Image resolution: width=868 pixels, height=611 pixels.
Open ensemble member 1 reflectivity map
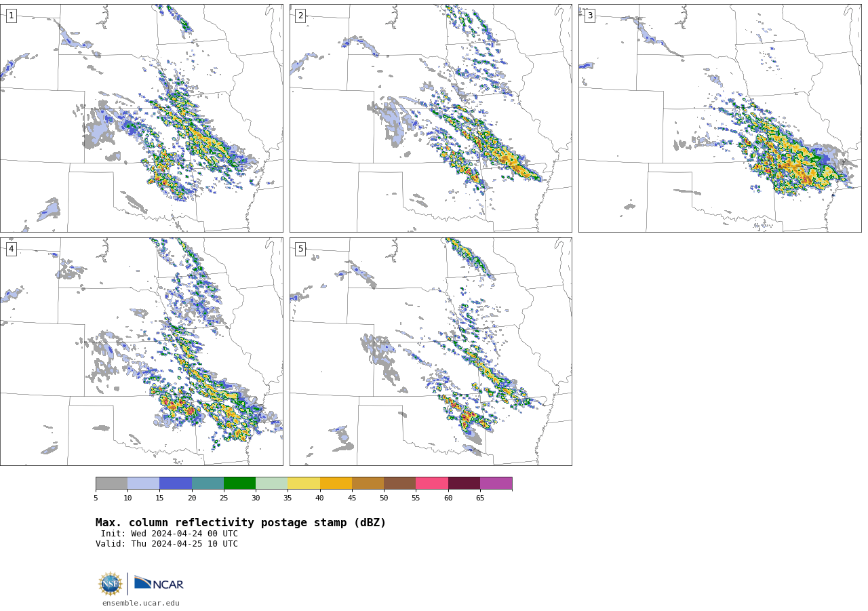pyautogui.click(x=141, y=118)
